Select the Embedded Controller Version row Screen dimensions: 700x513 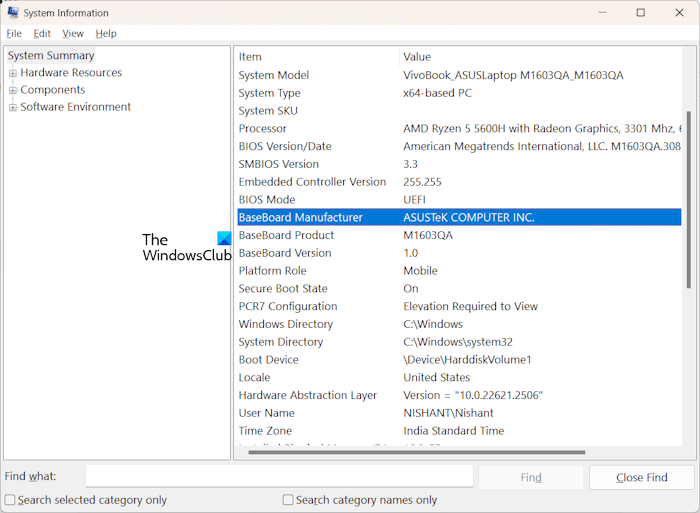(459, 182)
